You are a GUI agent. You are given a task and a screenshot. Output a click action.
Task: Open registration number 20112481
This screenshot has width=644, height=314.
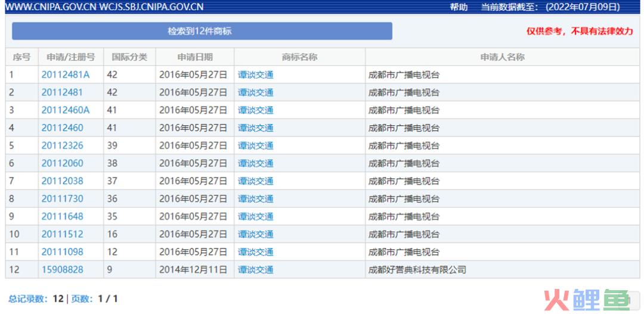[62, 92]
